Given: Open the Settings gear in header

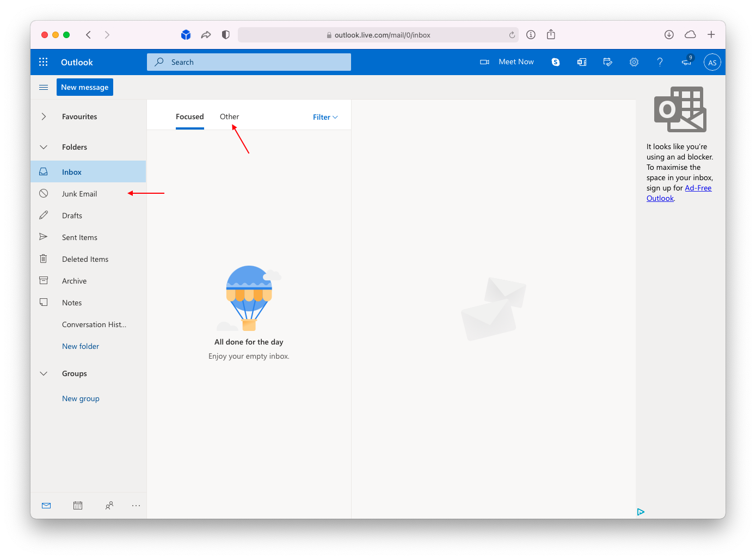Looking at the screenshot, I should [x=634, y=62].
